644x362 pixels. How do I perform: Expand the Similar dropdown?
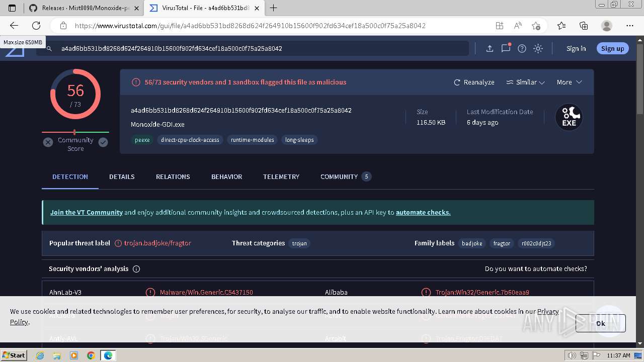[x=525, y=82]
